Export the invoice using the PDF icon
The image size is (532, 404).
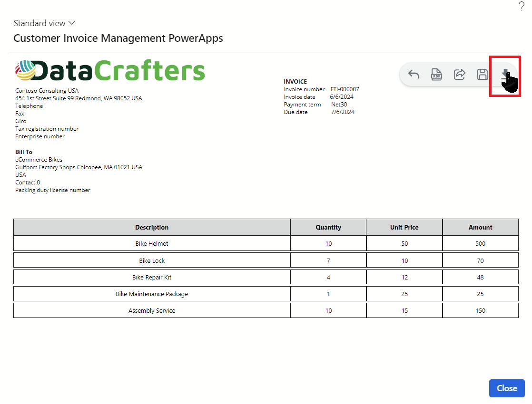click(x=436, y=75)
